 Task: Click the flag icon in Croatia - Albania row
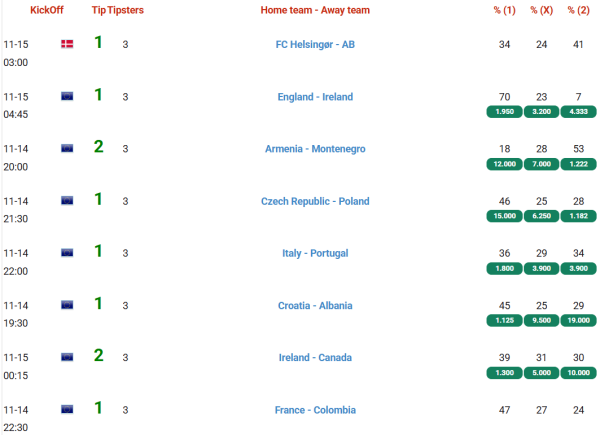[x=67, y=305]
